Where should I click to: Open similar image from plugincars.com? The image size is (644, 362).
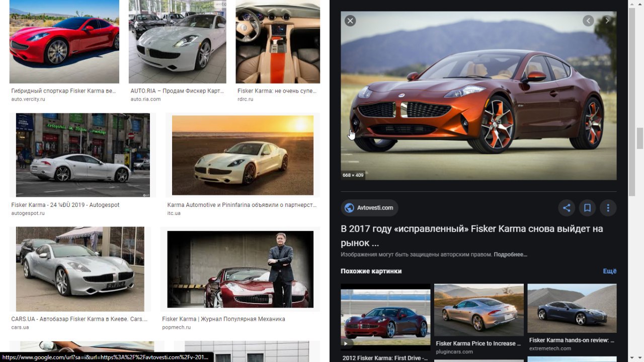478,310
